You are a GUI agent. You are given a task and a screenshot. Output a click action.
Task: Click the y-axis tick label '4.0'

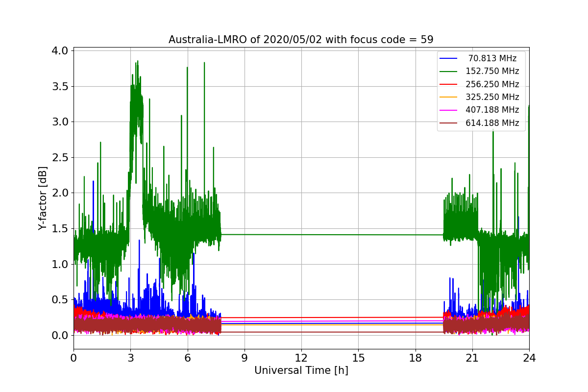click(61, 50)
